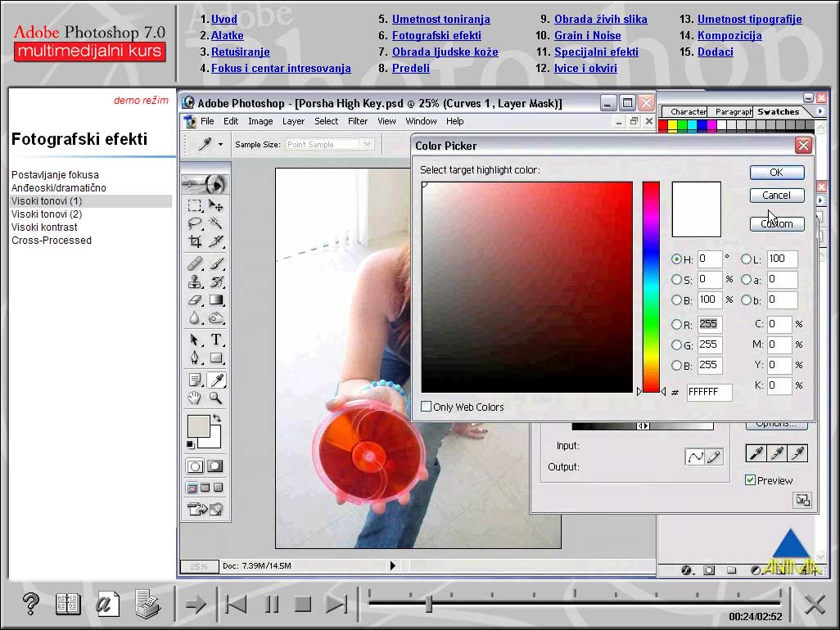Open the Swatches palette menu arrow
This screenshot has height=630, width=840.
pyautogui.click(x=820, y=111)
